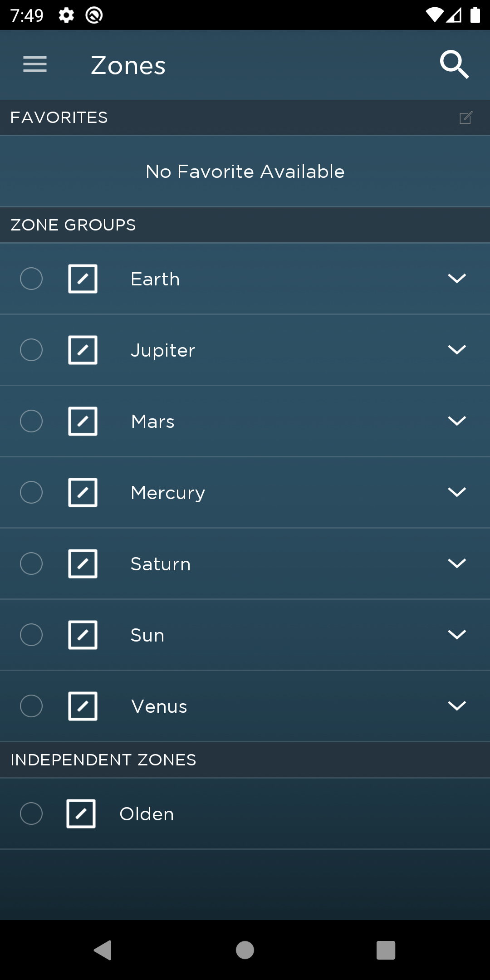This screenshot has width=490, height=980.
Task: Tap the Olden independent zone name
Action: point(147,814)
